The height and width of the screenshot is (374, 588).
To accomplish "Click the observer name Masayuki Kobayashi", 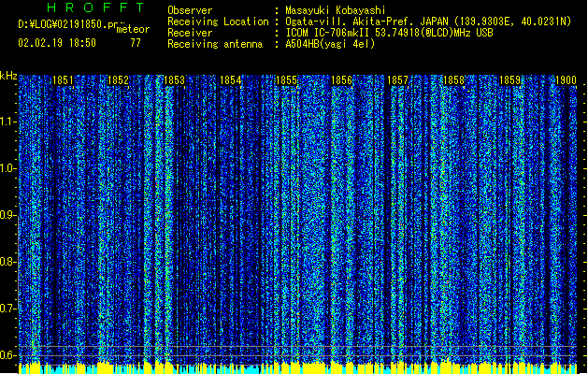I will click(336, 10).
